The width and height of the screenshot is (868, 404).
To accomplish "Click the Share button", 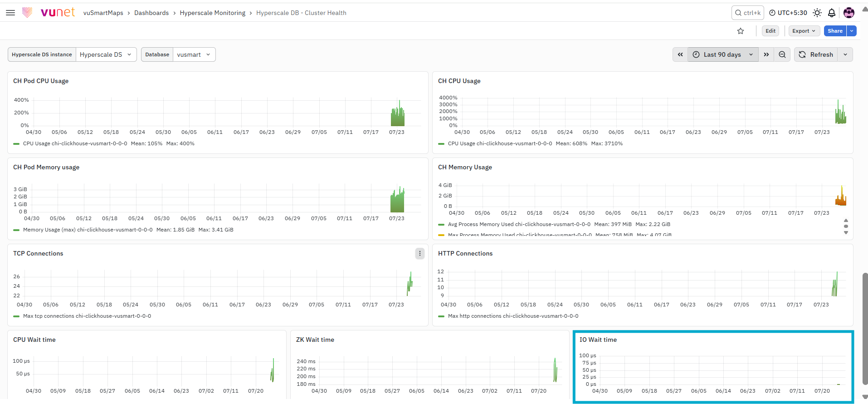I will coord(835,31).
